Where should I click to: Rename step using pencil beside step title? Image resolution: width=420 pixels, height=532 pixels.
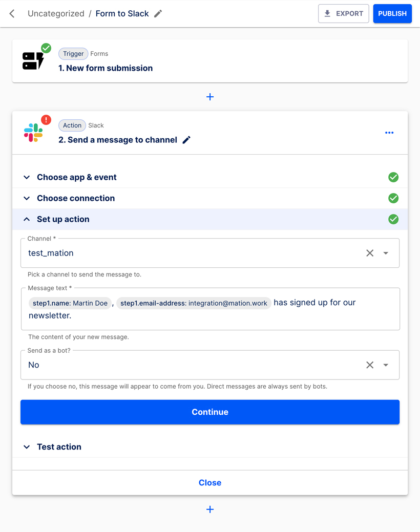(x=186, y=140)
